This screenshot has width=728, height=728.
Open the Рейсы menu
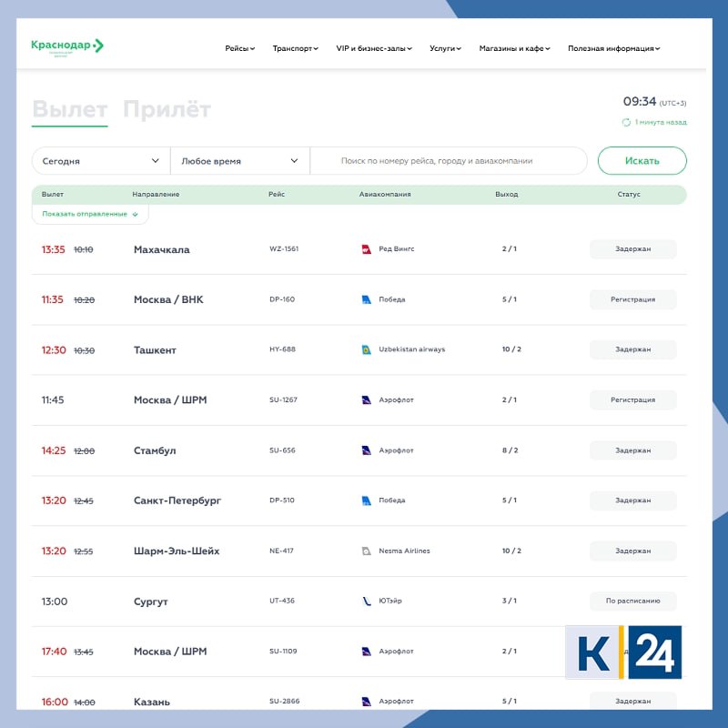(x=240, y=49)
